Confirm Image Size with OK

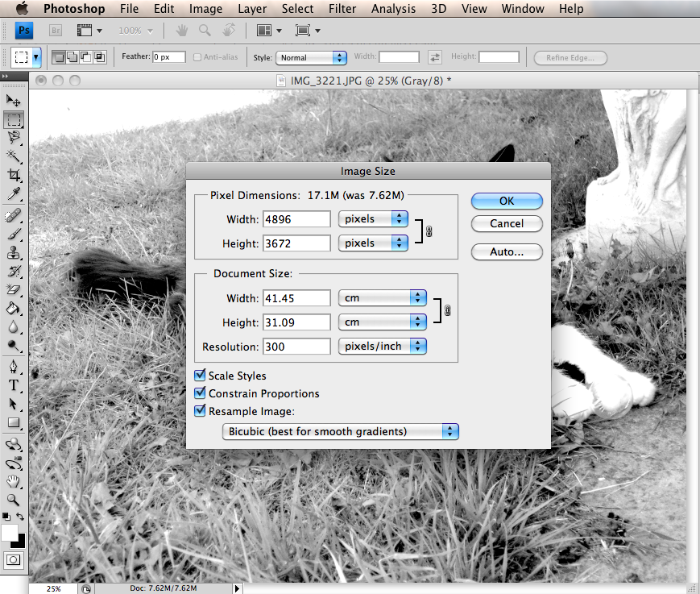(507, 201)
